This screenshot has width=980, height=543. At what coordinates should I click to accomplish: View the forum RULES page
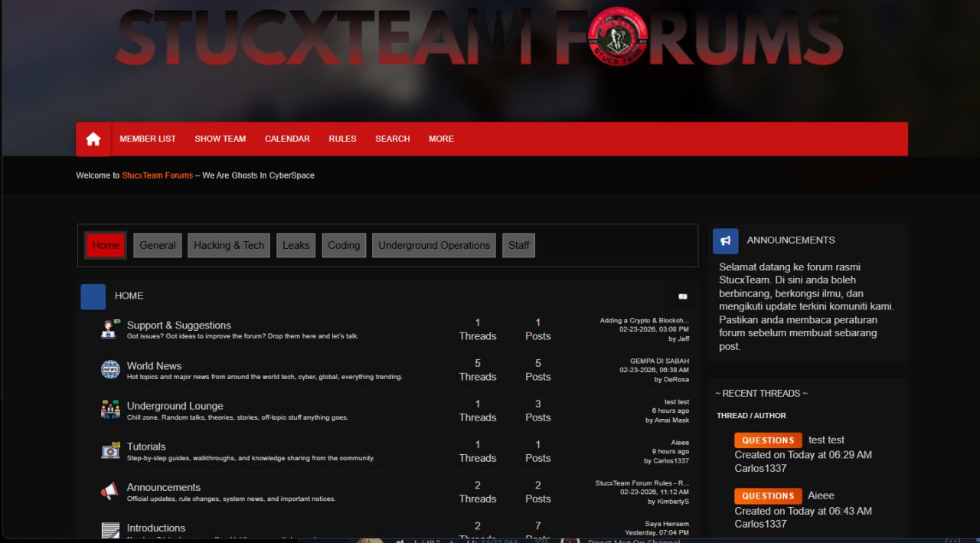[342, 139]
